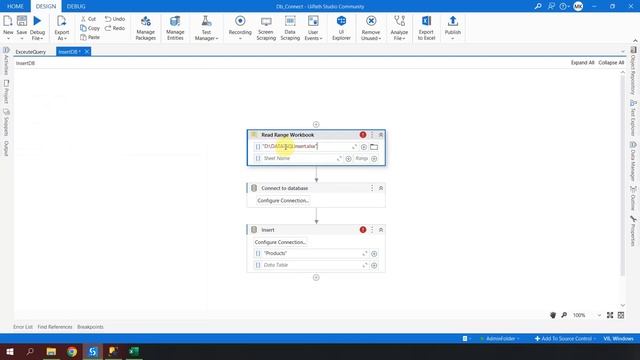Toggle pan hand tool
The height and width of the screenshot is (360, 640).
coord(553,315)
